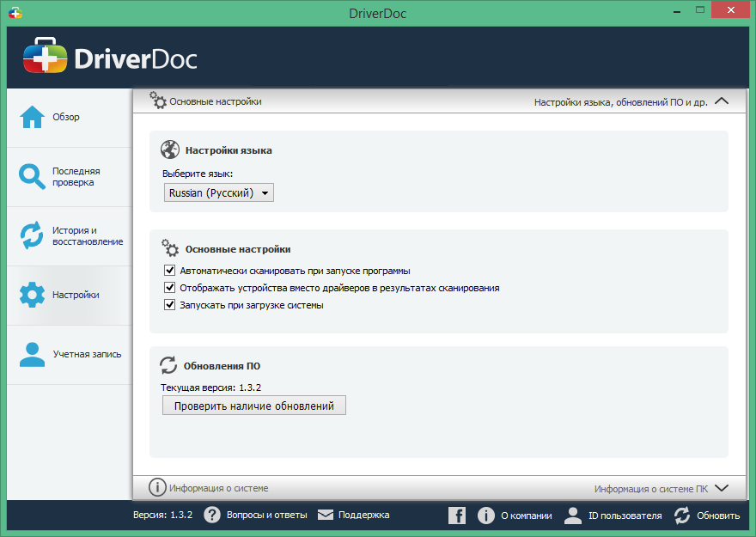The height and width of the screenshot is (537, 756).
Task: Click the home icon for Обзор
Action: point(33,117)
